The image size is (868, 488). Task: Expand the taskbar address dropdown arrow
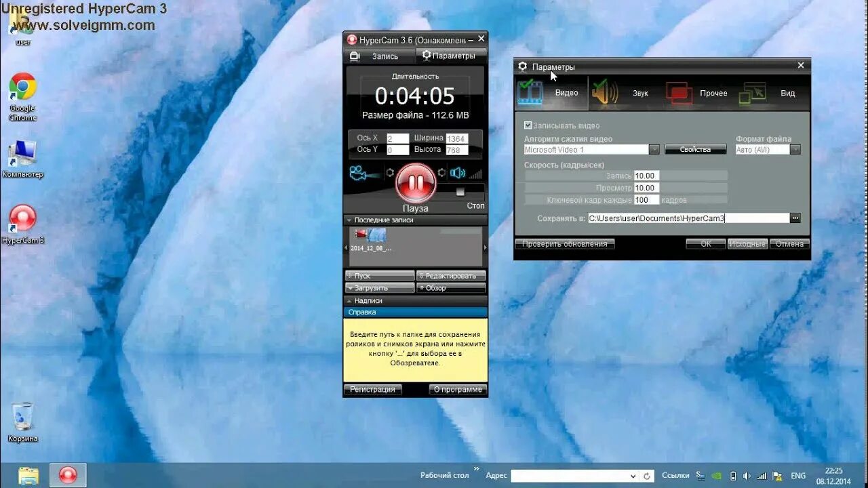(x=633, y=476)
